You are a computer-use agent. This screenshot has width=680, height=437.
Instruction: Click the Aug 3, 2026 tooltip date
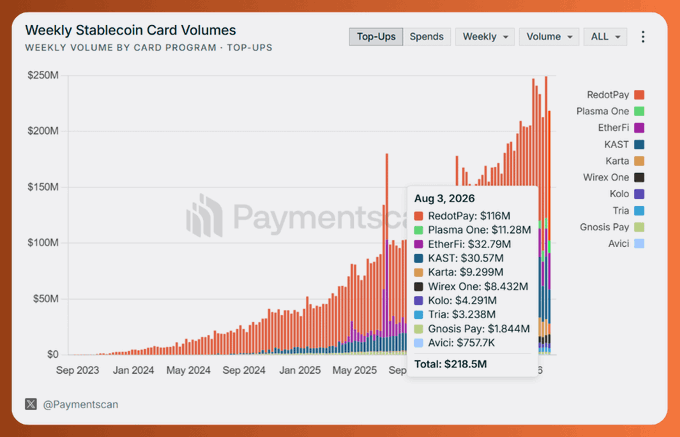pyautogui.click(x=445, y=199)
